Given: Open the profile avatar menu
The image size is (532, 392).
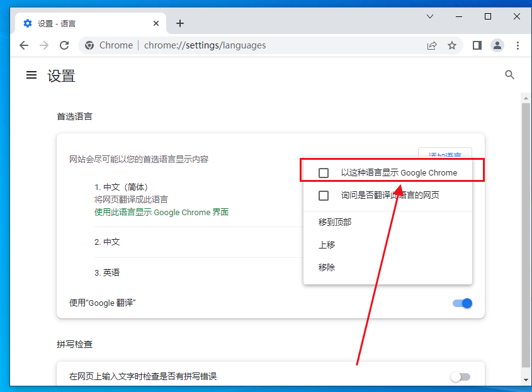Looking at the screenshot, I should [497, 45].
